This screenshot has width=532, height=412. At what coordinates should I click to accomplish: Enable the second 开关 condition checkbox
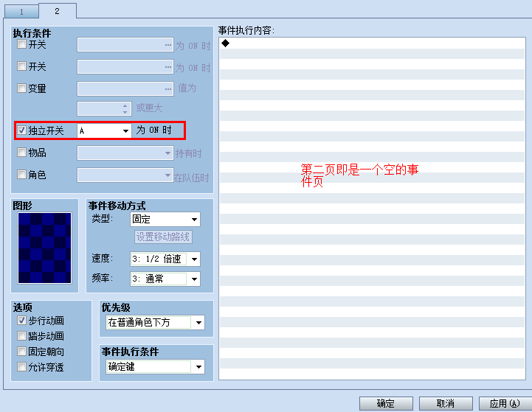coord(21,66)
